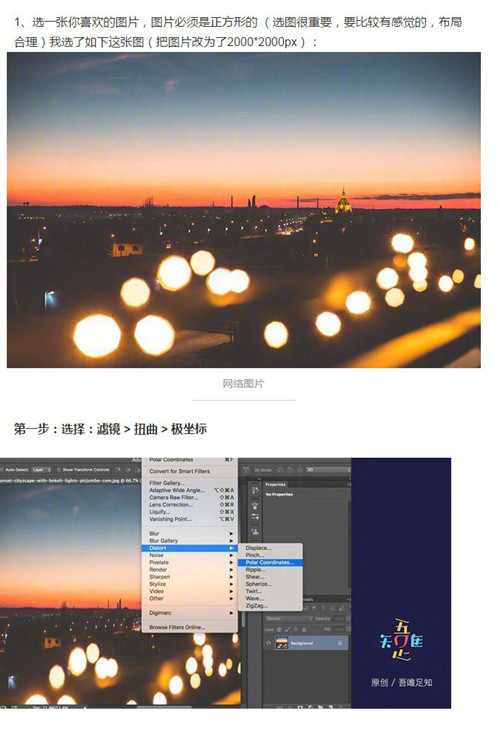This screenshot has height=736, width=500.
Task: Expand the Blur Gallery submenu arrow
Action: pos(231,541)
